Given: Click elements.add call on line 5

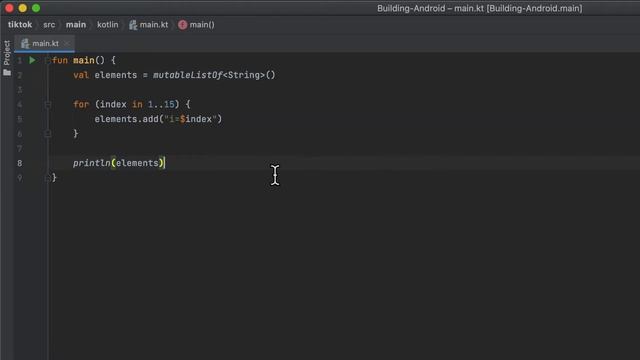Looking at the screenshot, I should tap(158, 119).
